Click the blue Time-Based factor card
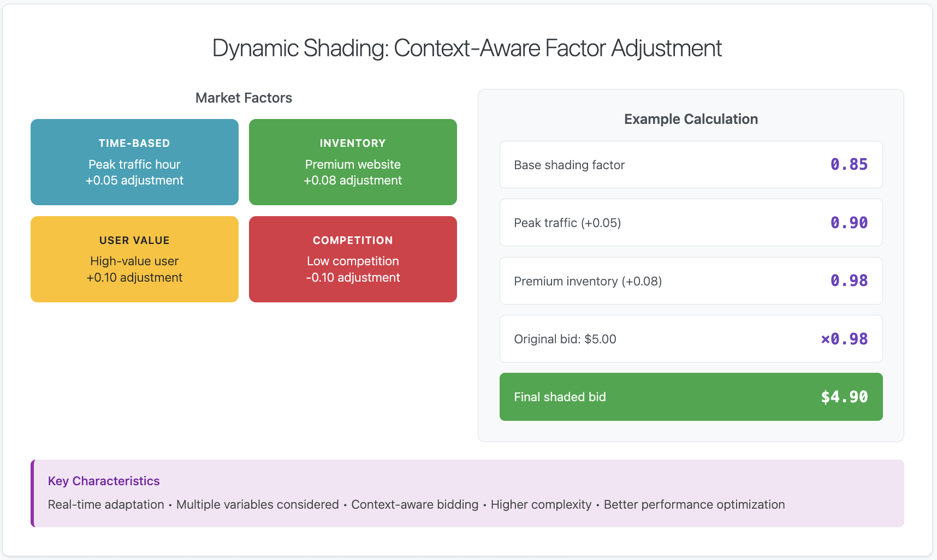The image size is (937, 560). coord(134,162)
